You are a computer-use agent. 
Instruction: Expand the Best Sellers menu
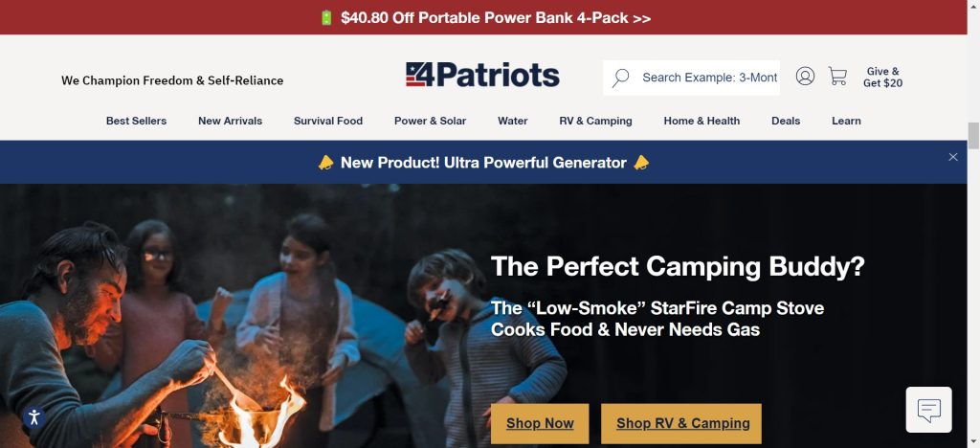136,121
